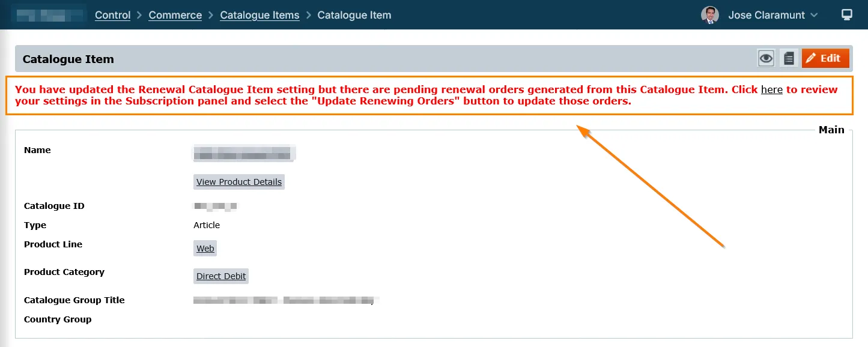Click the "here" link in the warning

[x=771, y=89]
